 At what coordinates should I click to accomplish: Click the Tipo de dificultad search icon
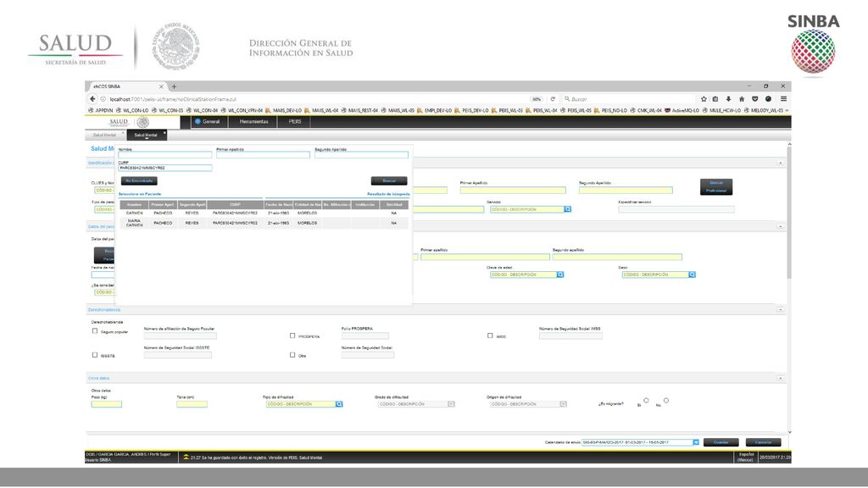tap(339, 404)
